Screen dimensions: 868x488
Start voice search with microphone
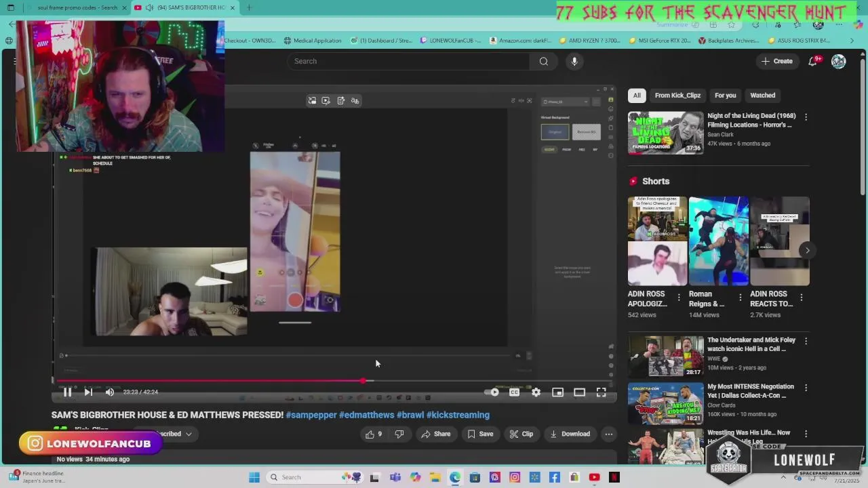coord(574,61)
